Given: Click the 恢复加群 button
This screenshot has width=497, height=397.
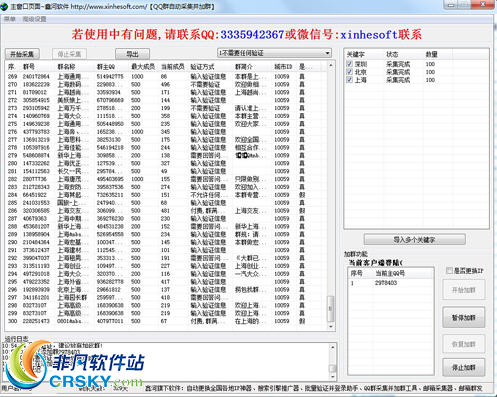Looking at the screenshot, I should click(463, 344).
